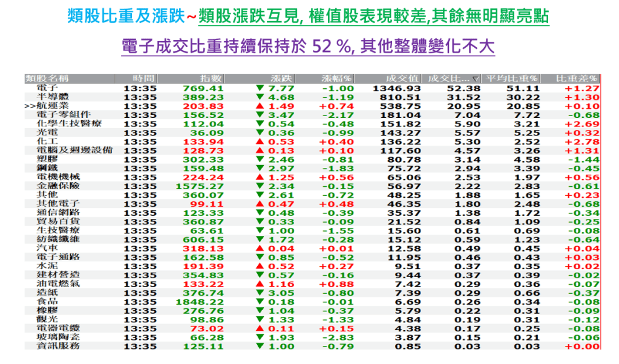Select the 半導體 sector name

click(53, 97)
